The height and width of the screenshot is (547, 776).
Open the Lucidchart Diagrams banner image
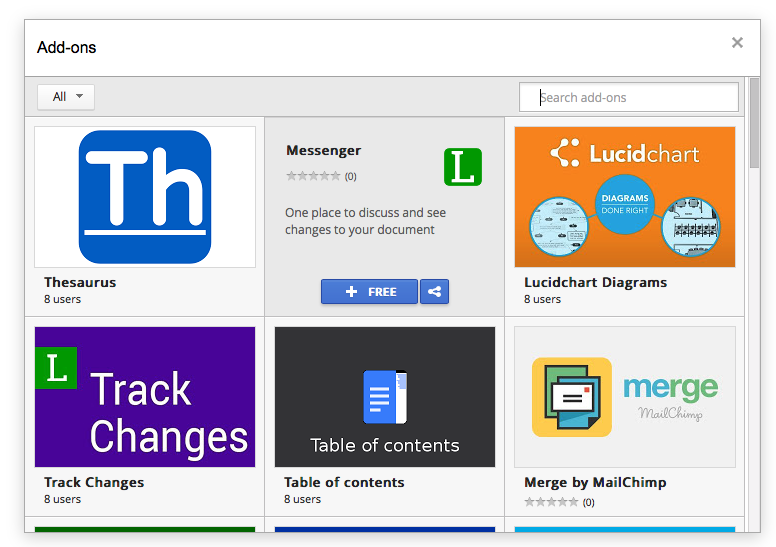point(624,196)
